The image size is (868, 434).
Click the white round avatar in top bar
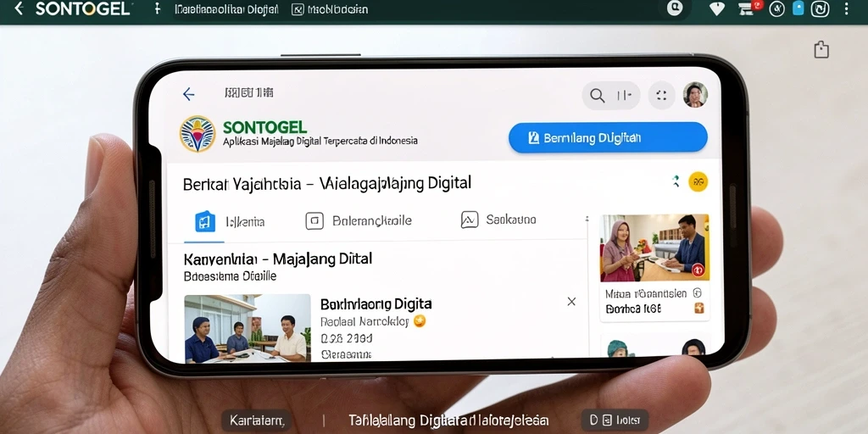pyautogui.click(x=675, y=8)
